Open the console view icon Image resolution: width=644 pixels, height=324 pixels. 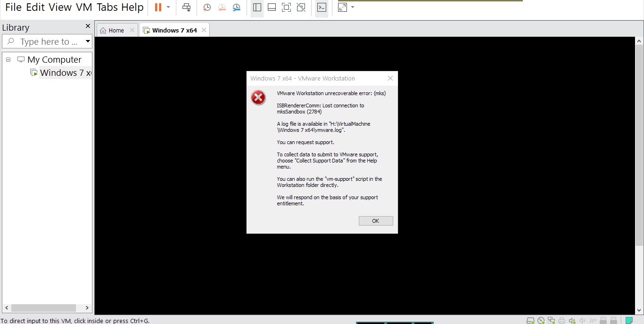click(x=322, y=8)
